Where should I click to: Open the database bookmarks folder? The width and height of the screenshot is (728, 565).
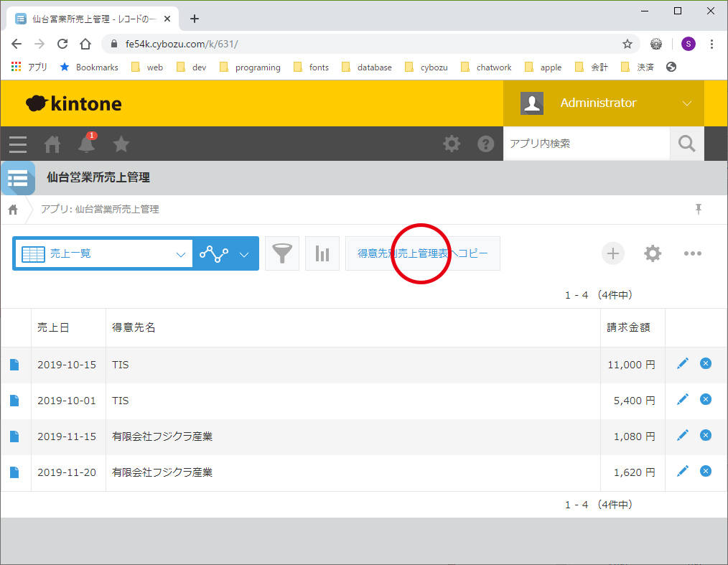367,67
